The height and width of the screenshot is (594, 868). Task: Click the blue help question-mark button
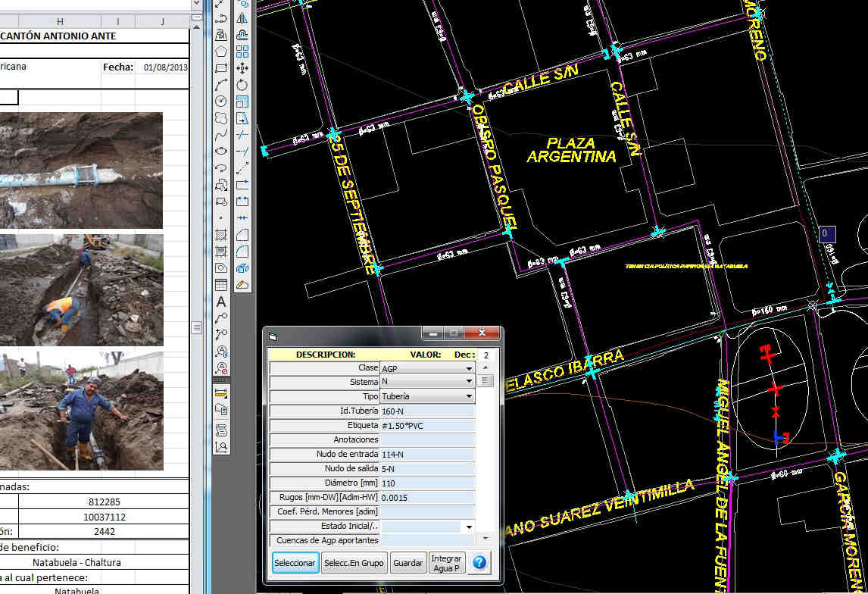point(479,563)
